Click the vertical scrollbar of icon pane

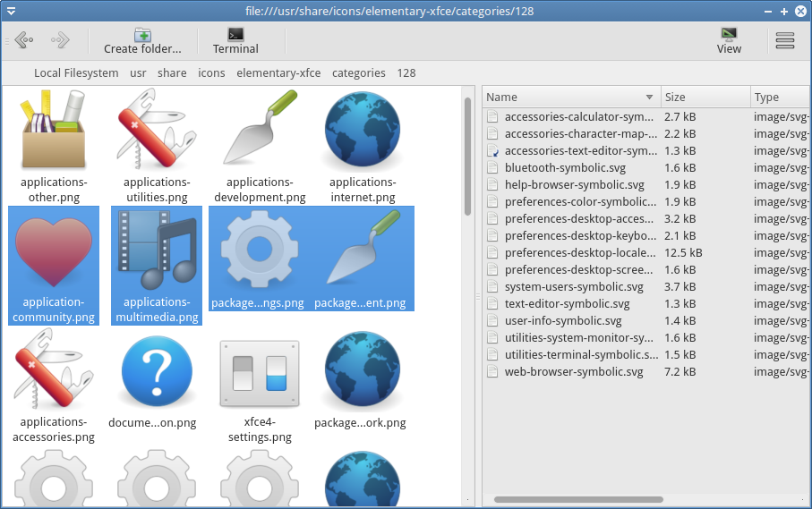[467, 157]
